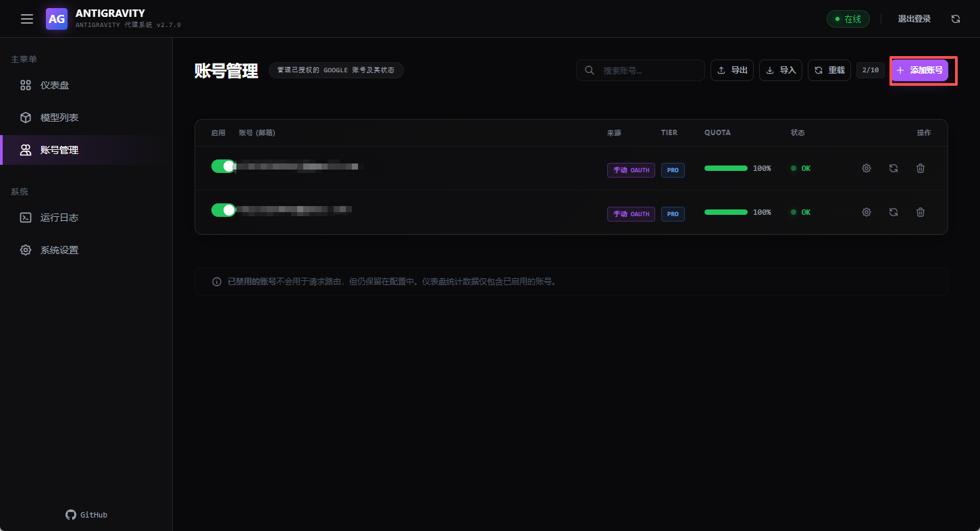Delete the second account row
The height and width of the screenshot is (531, 980).
click(x=921, y=212)
